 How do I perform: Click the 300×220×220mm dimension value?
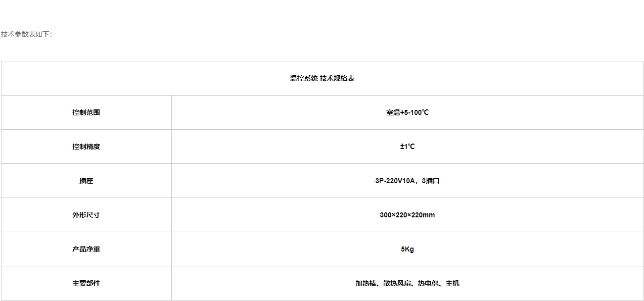[x=408, y=215]
